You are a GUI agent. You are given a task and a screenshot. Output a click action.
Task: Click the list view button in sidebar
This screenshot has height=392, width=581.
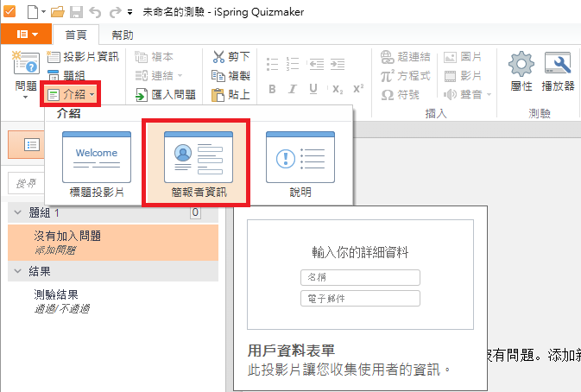point(31,144)
